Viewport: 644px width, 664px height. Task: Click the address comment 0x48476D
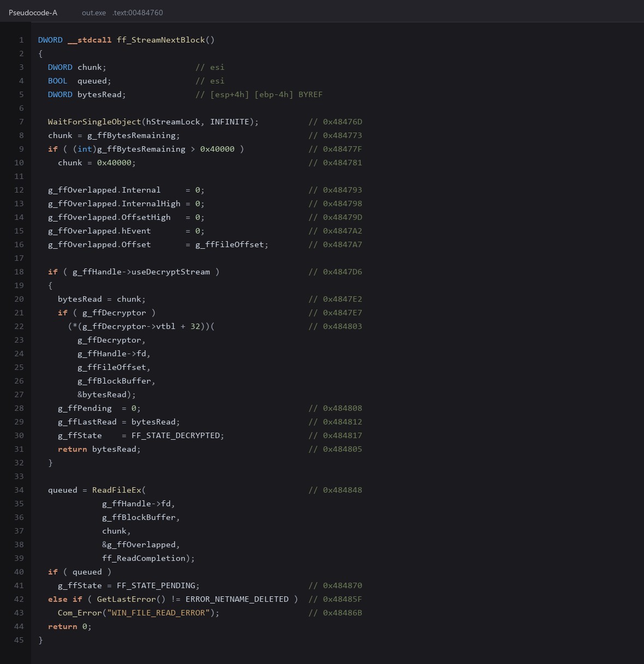(x=335, y=122)
